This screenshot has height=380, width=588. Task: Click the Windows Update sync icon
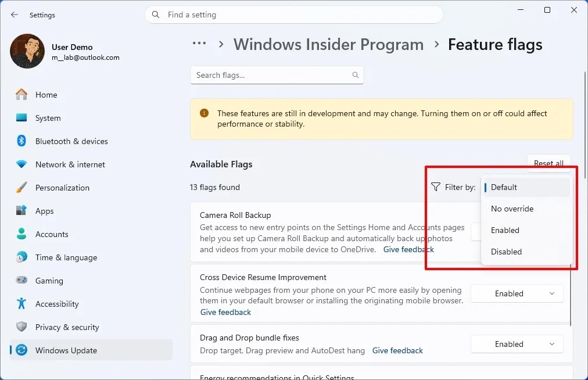(x=21, y=350)
